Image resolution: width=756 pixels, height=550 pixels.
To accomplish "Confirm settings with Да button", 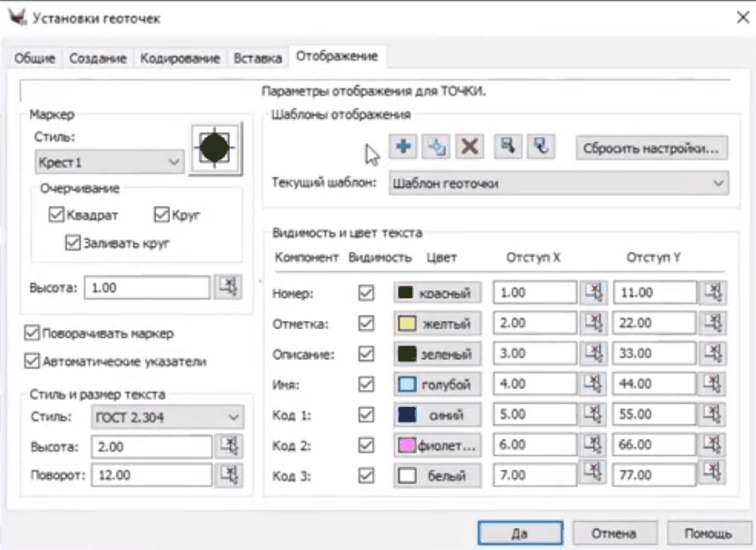I will [x=520, y=531].
